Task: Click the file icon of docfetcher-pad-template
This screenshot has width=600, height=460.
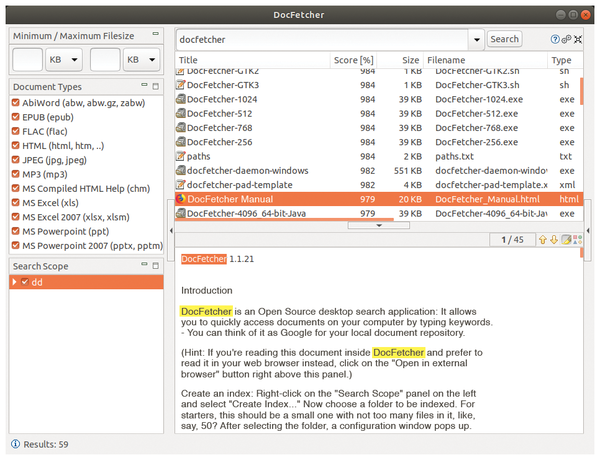Action: [181, 184]
